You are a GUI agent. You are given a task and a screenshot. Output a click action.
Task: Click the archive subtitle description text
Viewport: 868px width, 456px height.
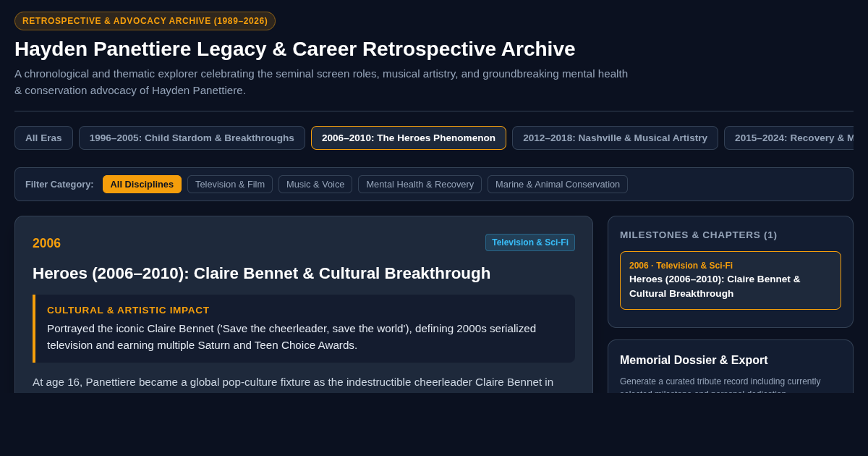click(x=321, y=82)
